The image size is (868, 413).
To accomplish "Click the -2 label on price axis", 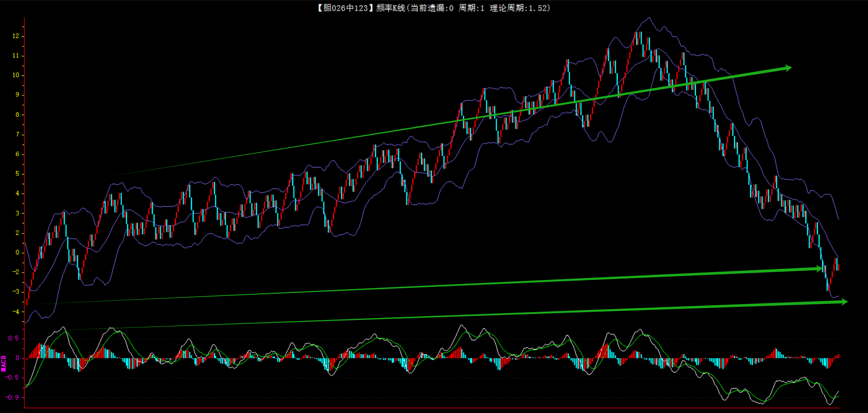I will click(16, 272).
